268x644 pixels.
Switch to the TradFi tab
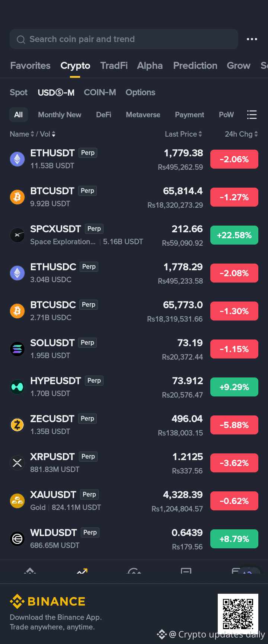(114, 66)
